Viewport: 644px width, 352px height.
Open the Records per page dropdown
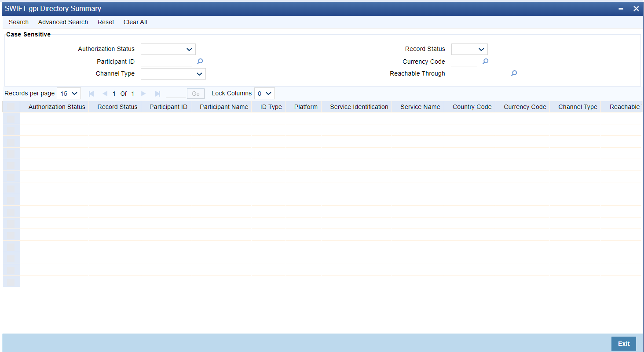[x=69, y=94]
